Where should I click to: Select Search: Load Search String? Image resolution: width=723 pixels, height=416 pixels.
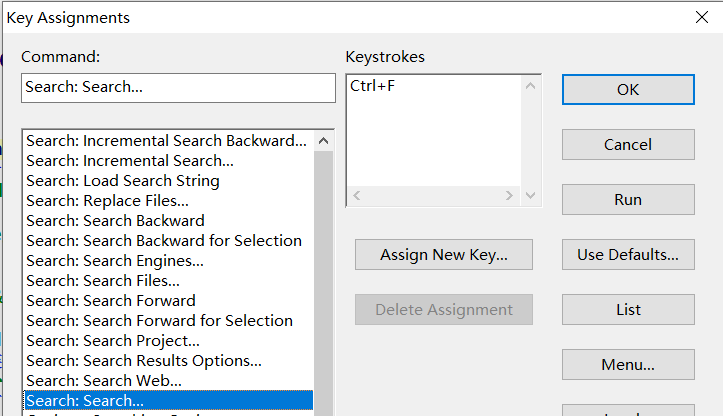(x=123, y=181)
